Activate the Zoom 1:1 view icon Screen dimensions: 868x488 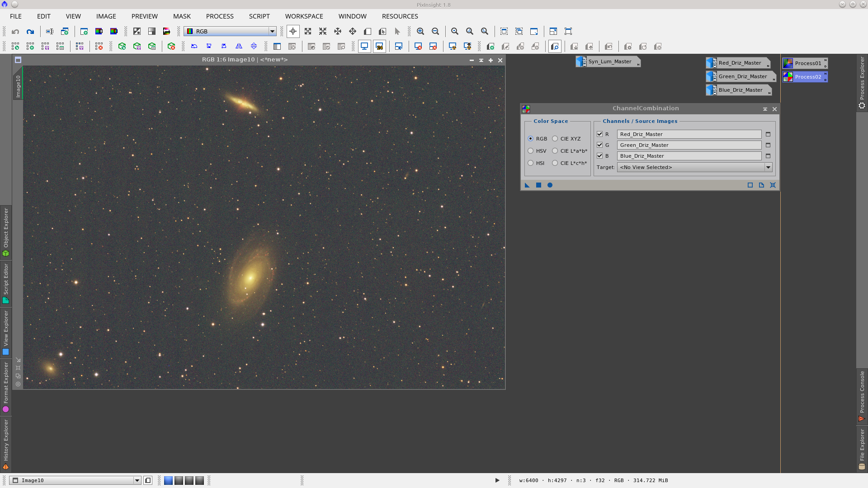click(x=455, y=32)
